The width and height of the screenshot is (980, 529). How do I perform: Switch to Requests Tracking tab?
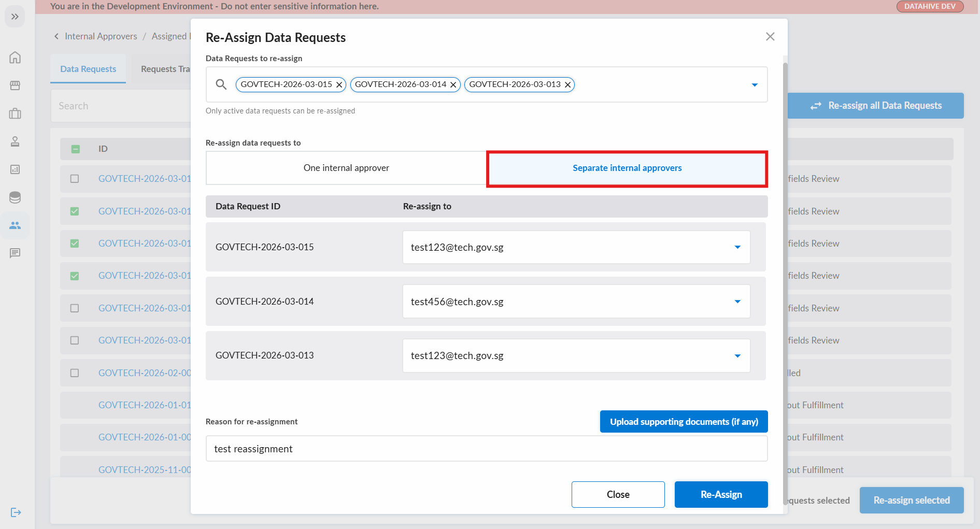click(x=165, y=69)
